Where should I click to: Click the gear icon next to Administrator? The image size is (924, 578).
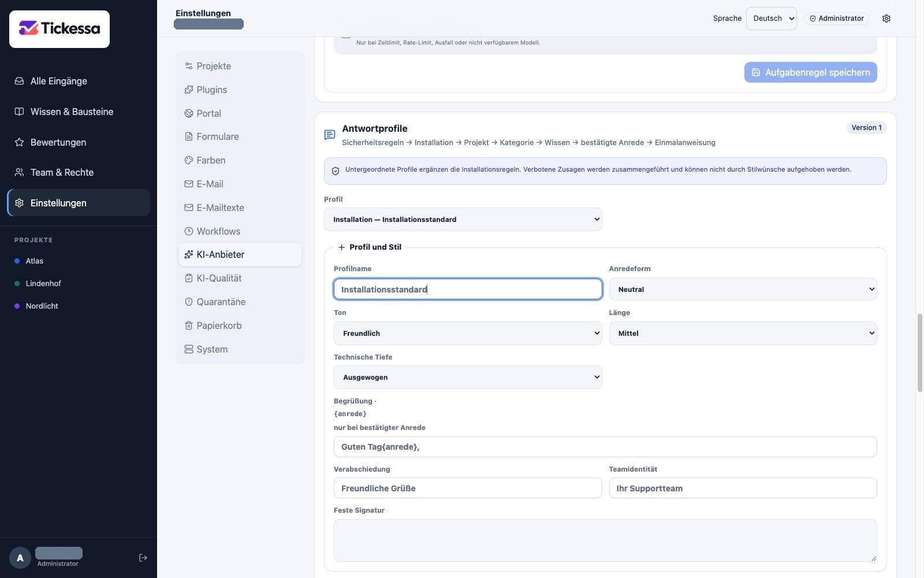(x=886, y=18)
